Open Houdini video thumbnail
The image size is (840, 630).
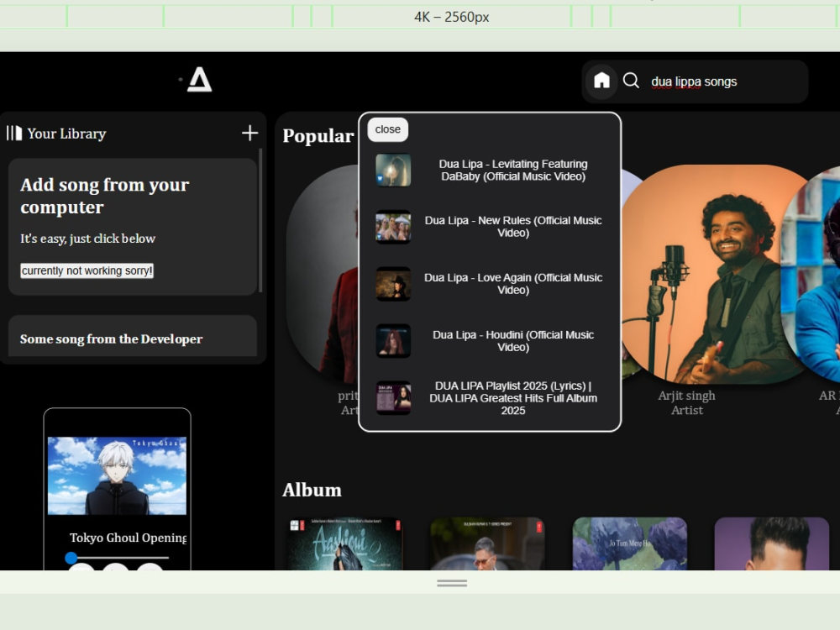(393, 341)
